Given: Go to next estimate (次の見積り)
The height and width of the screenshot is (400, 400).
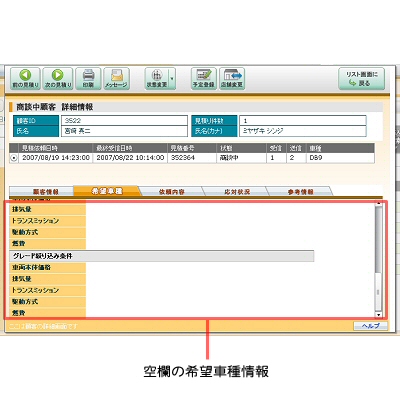Looking at the screenshot, I should point(58,79).
